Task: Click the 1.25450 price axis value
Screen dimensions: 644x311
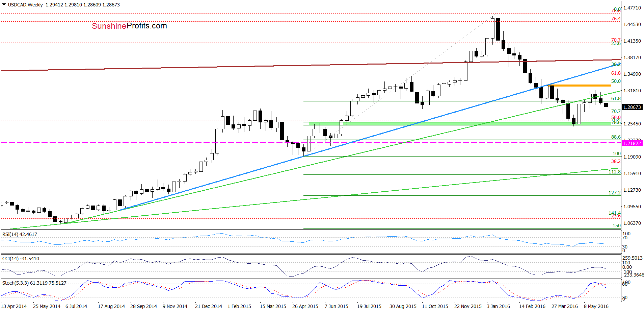Action: [x=632, y=124]
